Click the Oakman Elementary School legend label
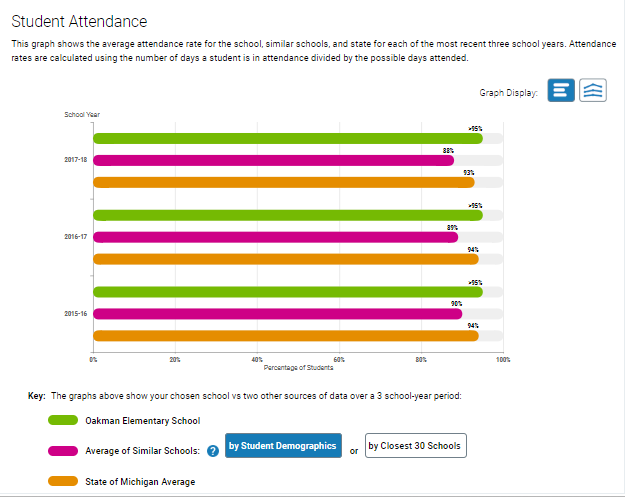 pyautogui.click(x=143, y=421)
